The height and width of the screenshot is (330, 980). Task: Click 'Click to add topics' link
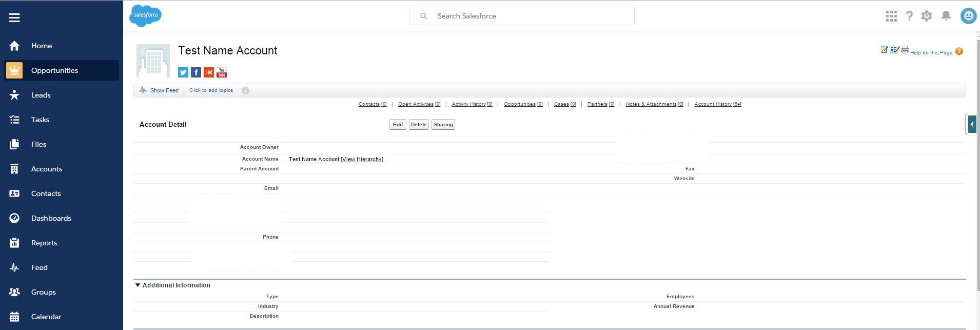tap(211, 90)
